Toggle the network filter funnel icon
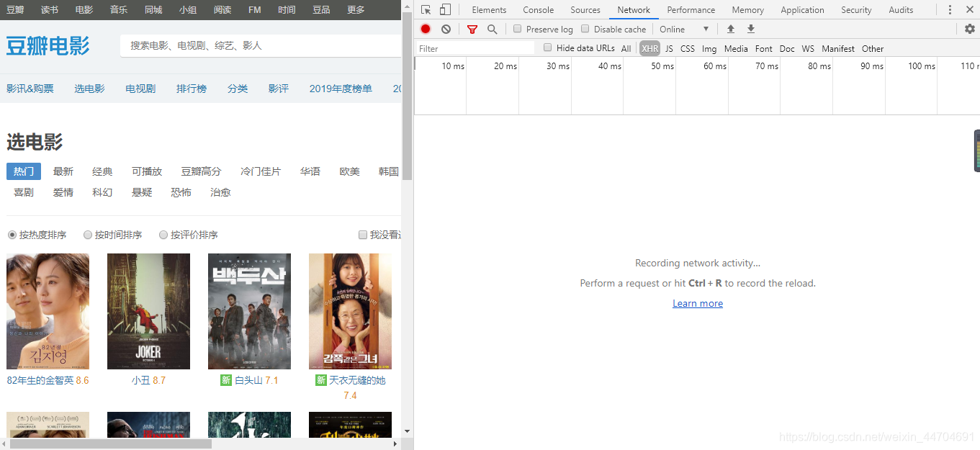980x450 pixels. tap(472, 29)
